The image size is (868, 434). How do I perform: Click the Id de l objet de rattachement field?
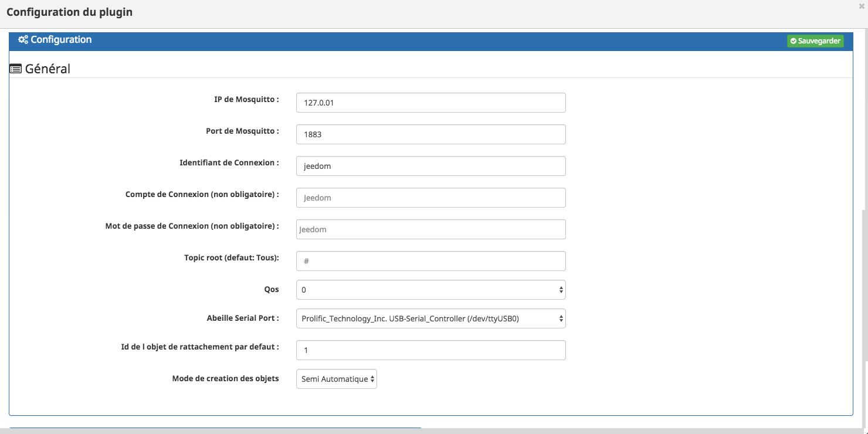pos(431,350)
